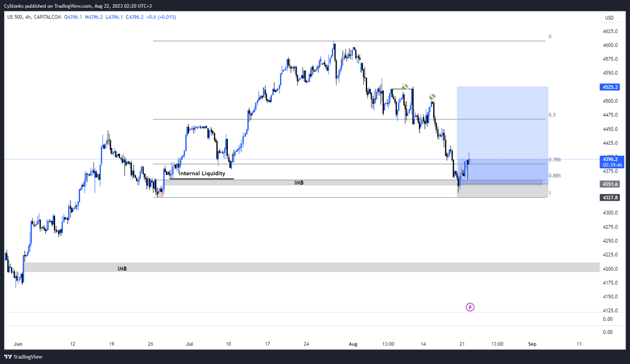Click the 'Aug' date on time axis
This screenshot has width=630, height=364.
(x=353, y=344)
